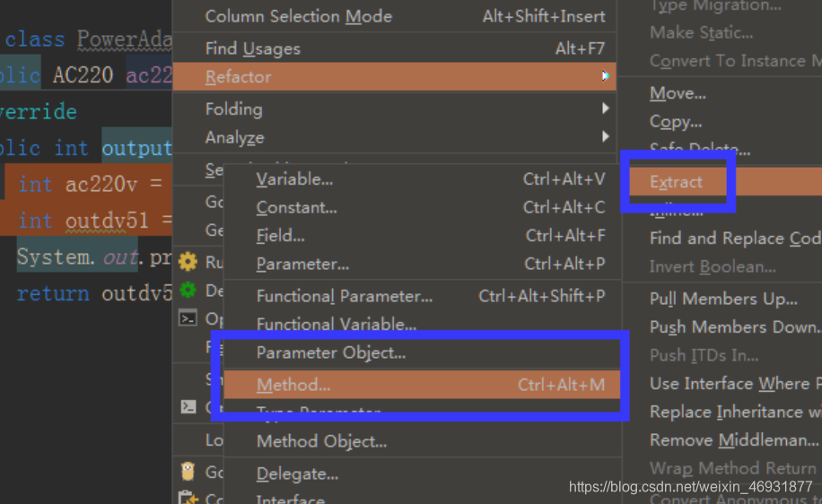Choose Extract Variable... option
822x504 pixels.
point(423,179)
